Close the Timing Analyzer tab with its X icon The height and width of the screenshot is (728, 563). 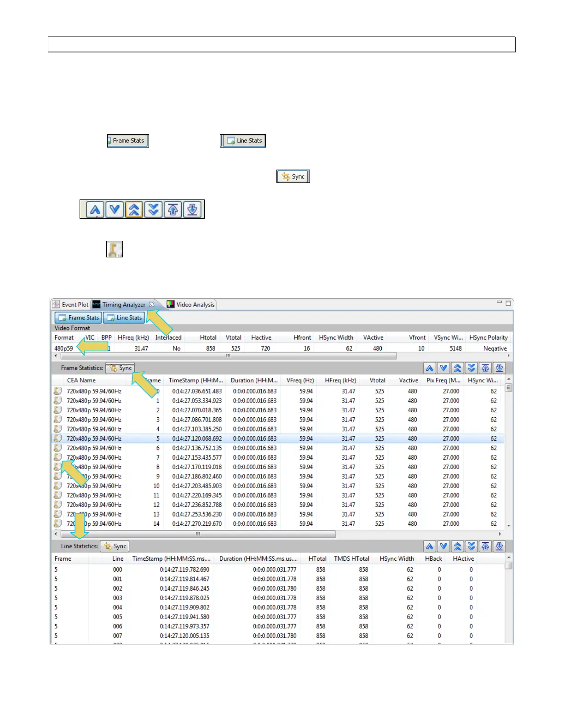coord(152,304)
